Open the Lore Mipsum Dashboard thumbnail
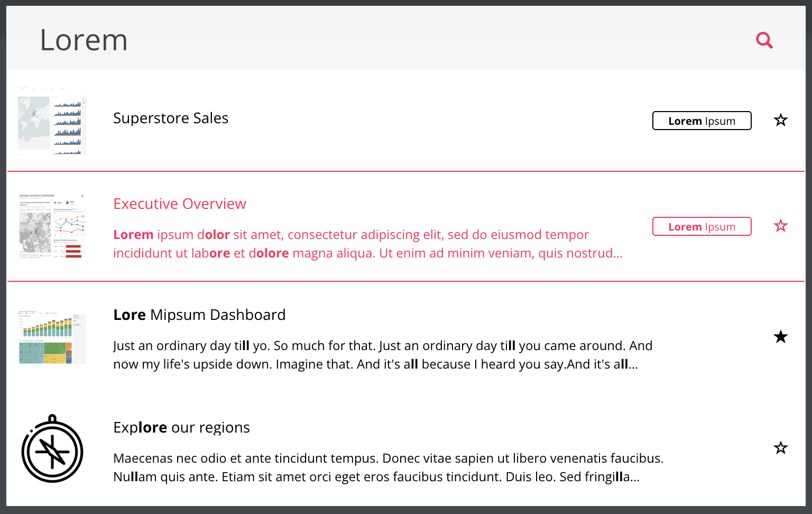The width and height of the screenshot is (812, 514). (52, 337)
